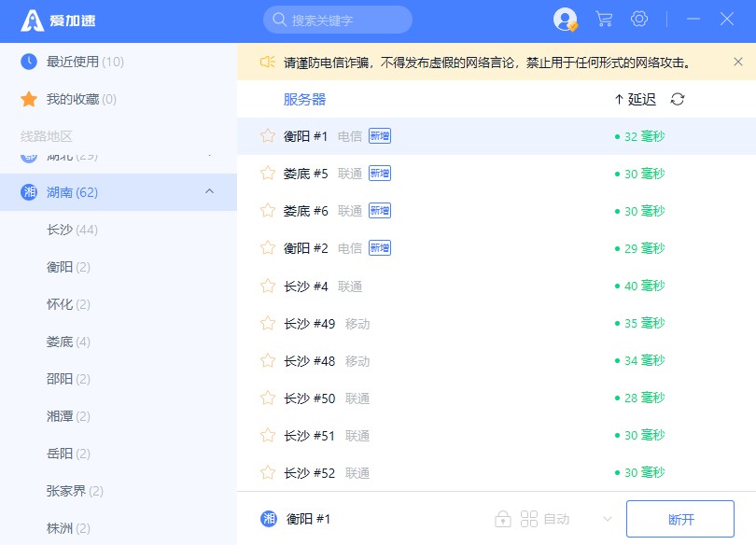
Task: Select 衡阳 (2) city
Action: [119, 267]
